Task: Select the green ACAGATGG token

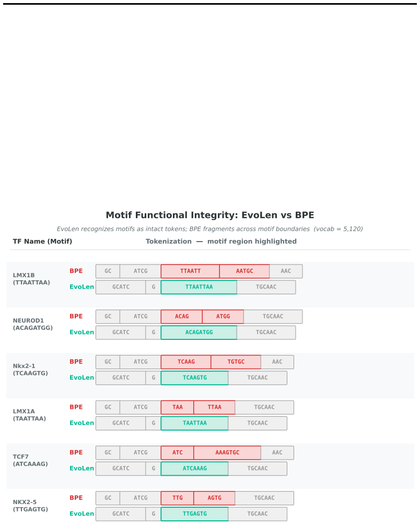Action: pyautogui.click(x=199, y=333)
